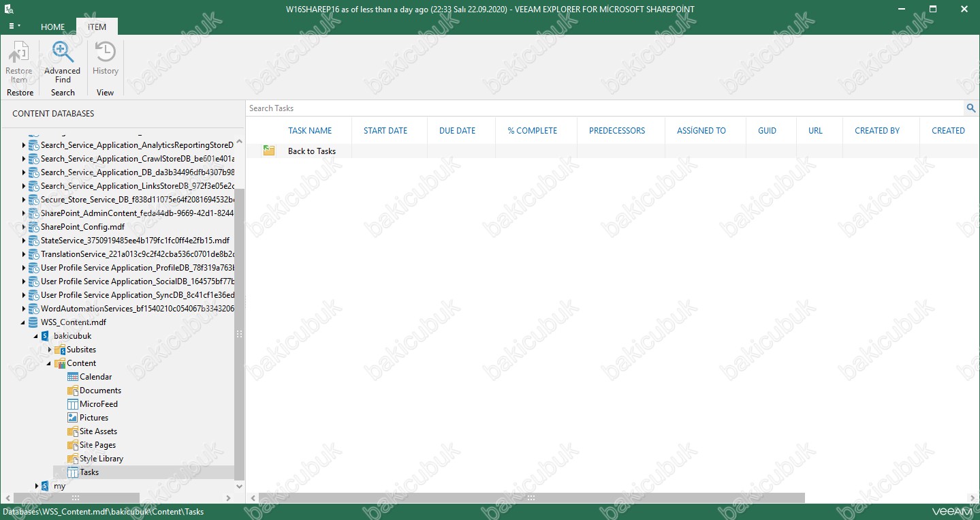Select the Site Assets library icon
980x520 pixels.
coord(73,431)
